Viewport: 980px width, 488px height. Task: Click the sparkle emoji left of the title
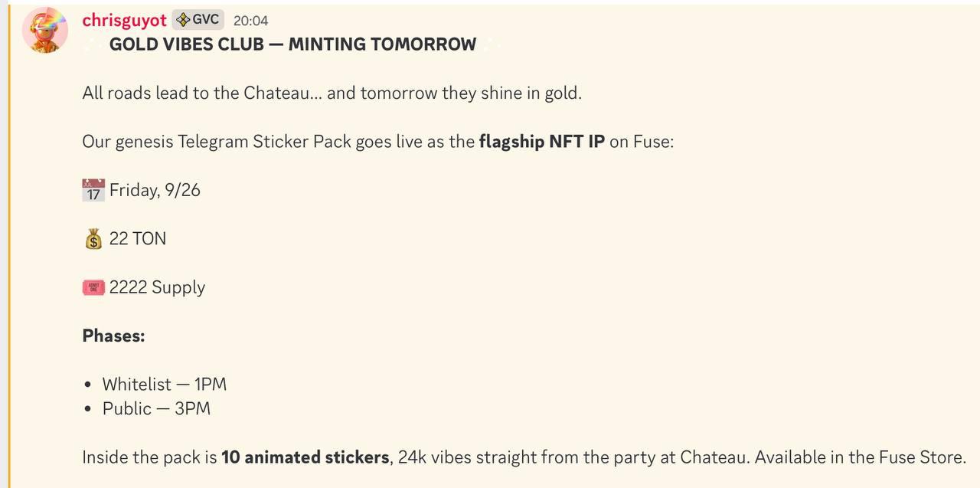pyautogui.click(x=94, y=44)
